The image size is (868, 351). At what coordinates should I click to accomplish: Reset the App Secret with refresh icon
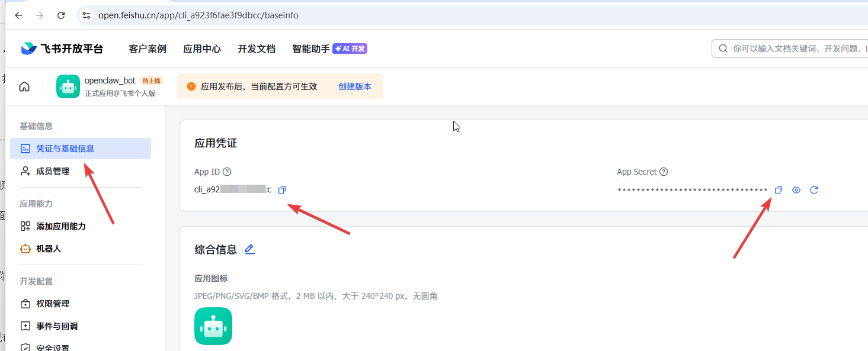(x=814, y=190)
